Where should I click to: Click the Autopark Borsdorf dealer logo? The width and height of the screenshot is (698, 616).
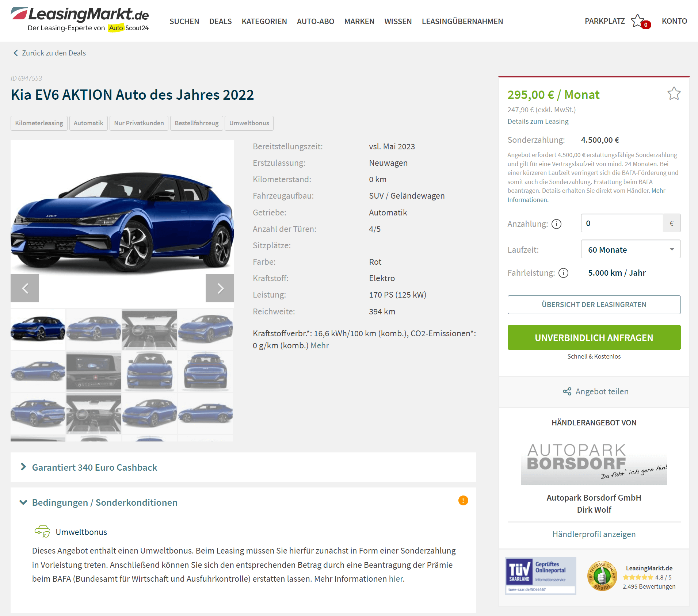point(594,464)
